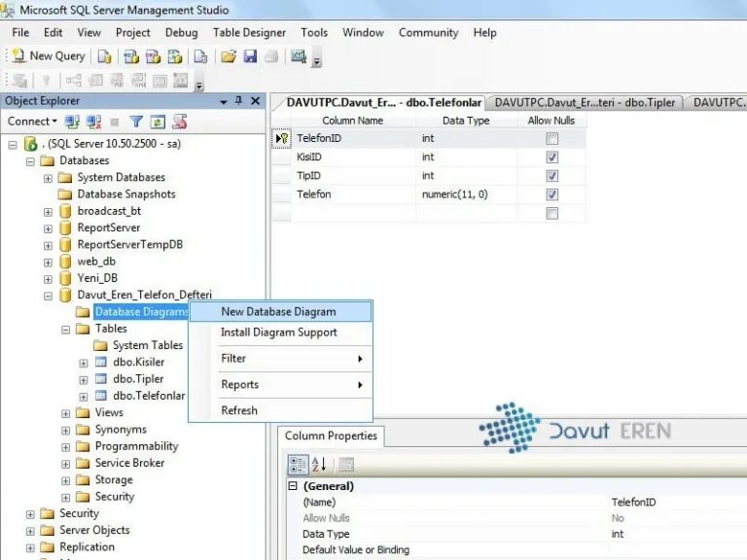
Task: Click the Connect Object Explorer icon
Action: tap(72, 122)
